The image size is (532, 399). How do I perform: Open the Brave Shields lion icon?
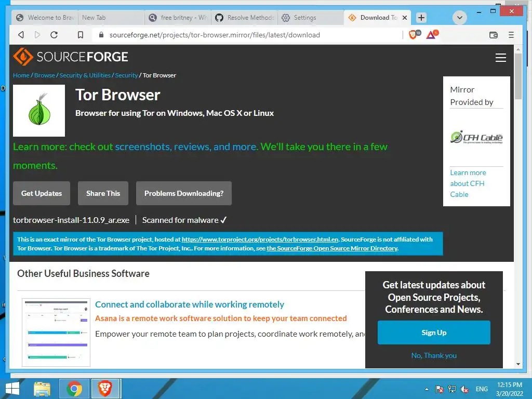pyautogui.click(x=414, y=34)
